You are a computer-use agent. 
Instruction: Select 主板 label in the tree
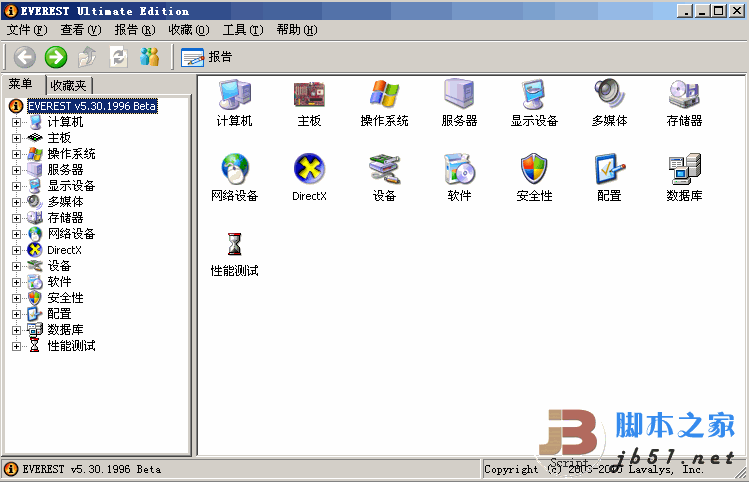coord(59,138)
